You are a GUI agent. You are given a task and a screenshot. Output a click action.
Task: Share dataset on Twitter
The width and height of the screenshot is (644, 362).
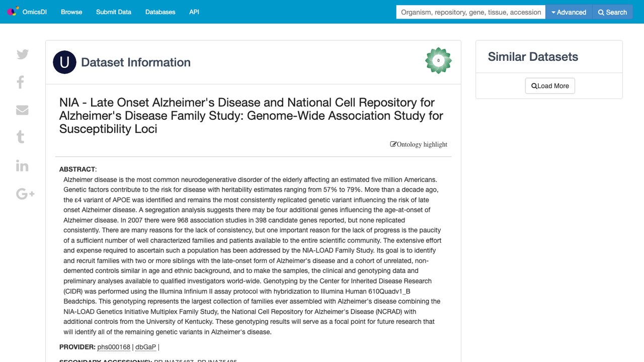click(23, 54)
